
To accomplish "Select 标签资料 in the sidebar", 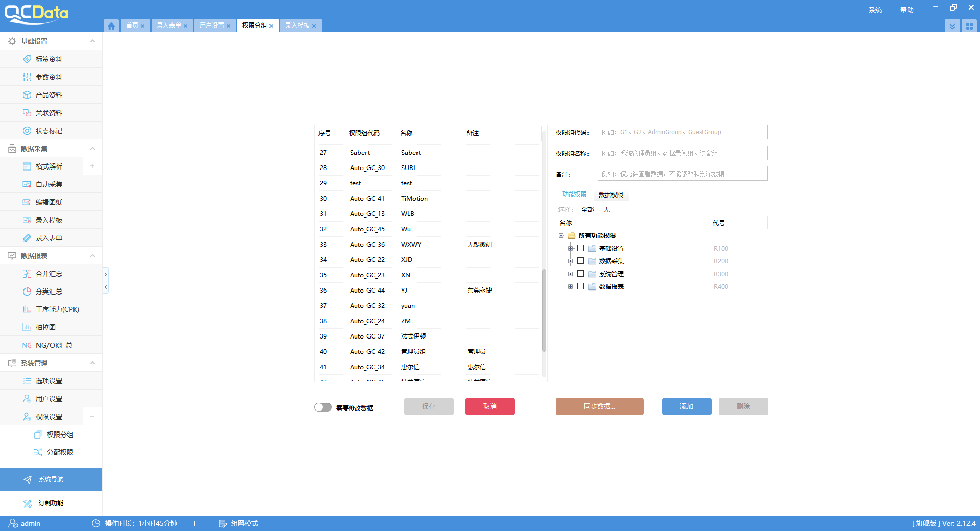I will point(48,59).
